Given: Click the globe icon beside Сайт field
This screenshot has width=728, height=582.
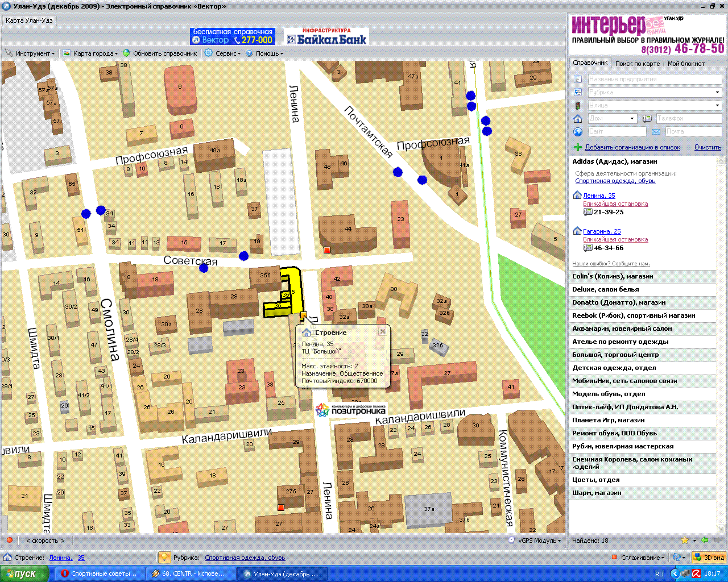Looking at the screenshot, I should [578, 131].
